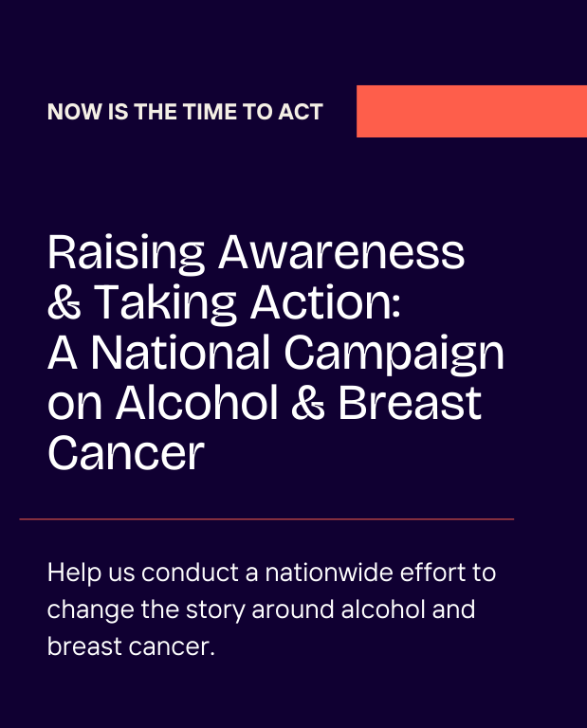Click "breast cancer." at paragraph end
587x728 pixels.
coord(132,646)
